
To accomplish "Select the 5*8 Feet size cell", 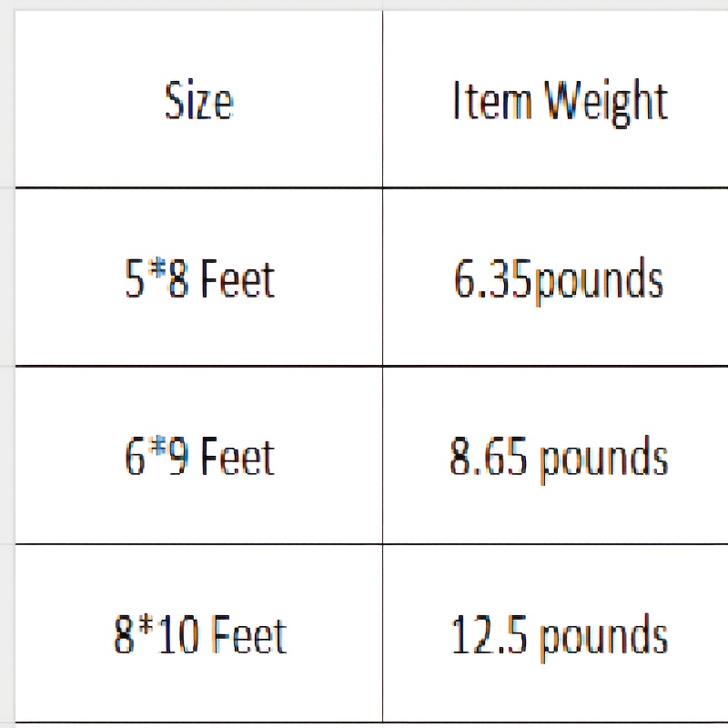I will (199, 278).
